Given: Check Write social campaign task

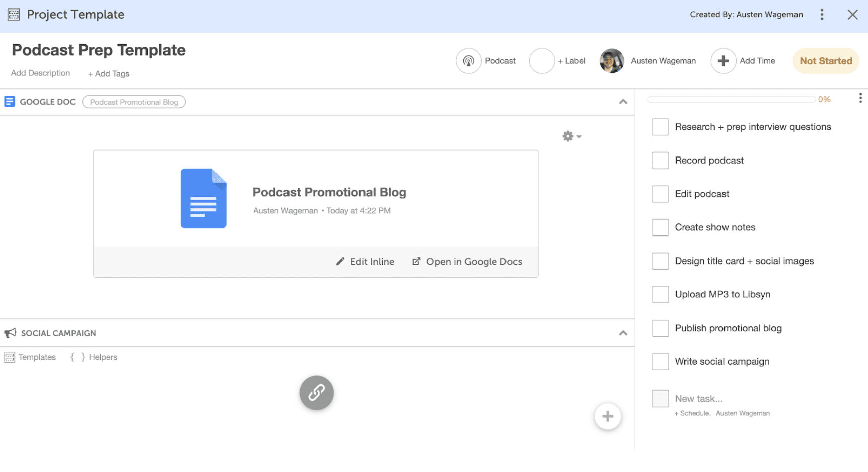Looking at the screenshot, I should pyautogui.click(x=660, y=361).
